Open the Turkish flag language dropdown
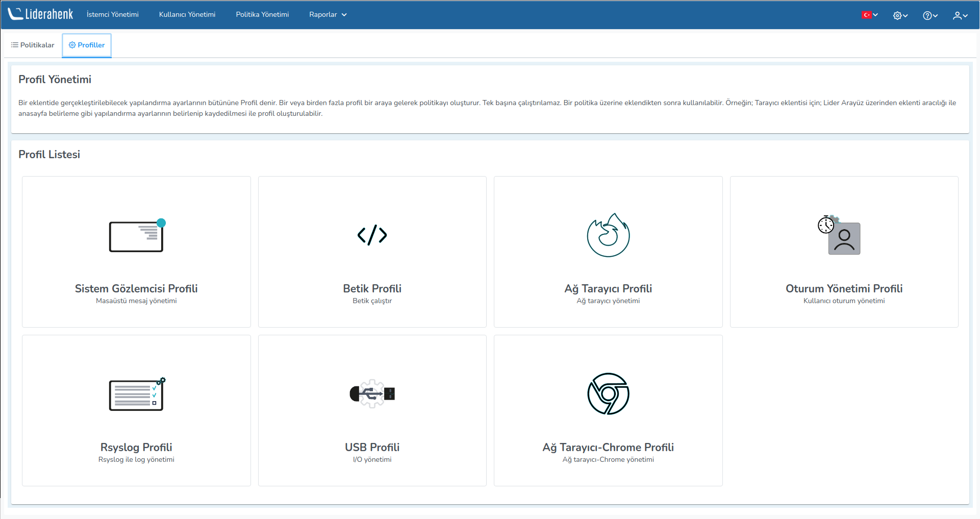The width and height of the screenshot is (980, 519). coord(870,15)
